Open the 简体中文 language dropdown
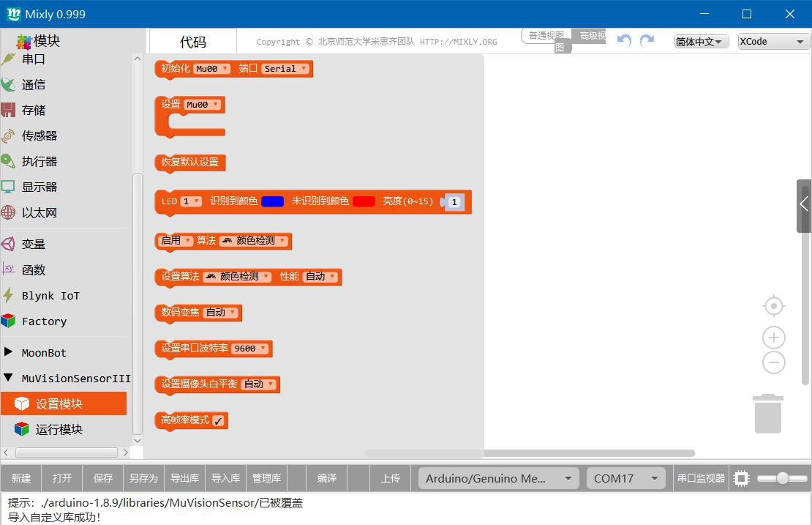This screenshot has width=812, height=525. pyautogui.click(x=702, y=42)
